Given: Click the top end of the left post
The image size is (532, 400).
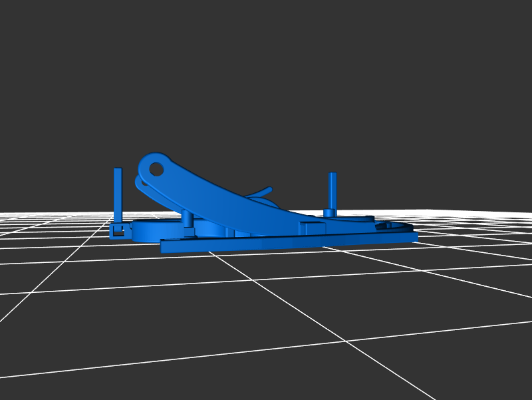Looking at the screenshot, I should (x=118, y=170).
